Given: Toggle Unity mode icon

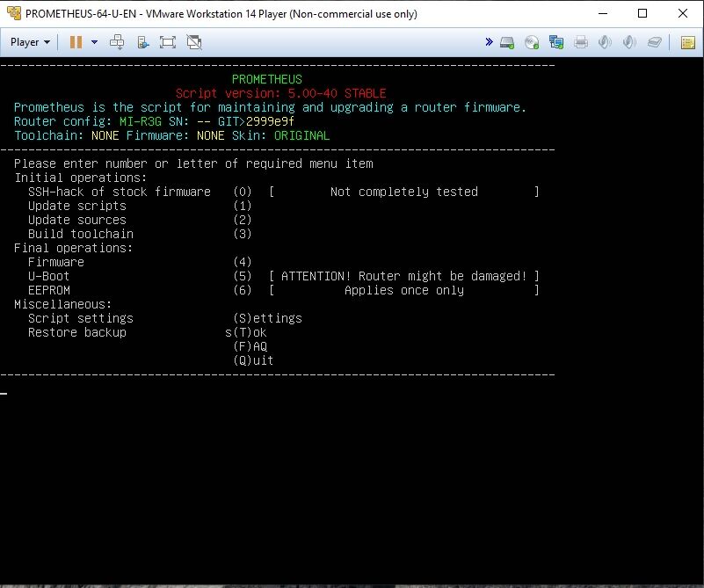Looking at the screenshot, I should tap(194, 42).
